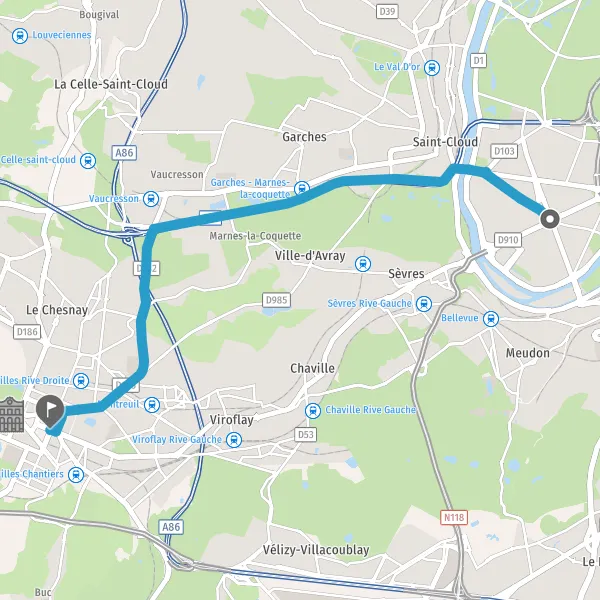This screenshot has width=600, height=600.
Task: Click the route start circle marker
Action: tap(550, 219)
